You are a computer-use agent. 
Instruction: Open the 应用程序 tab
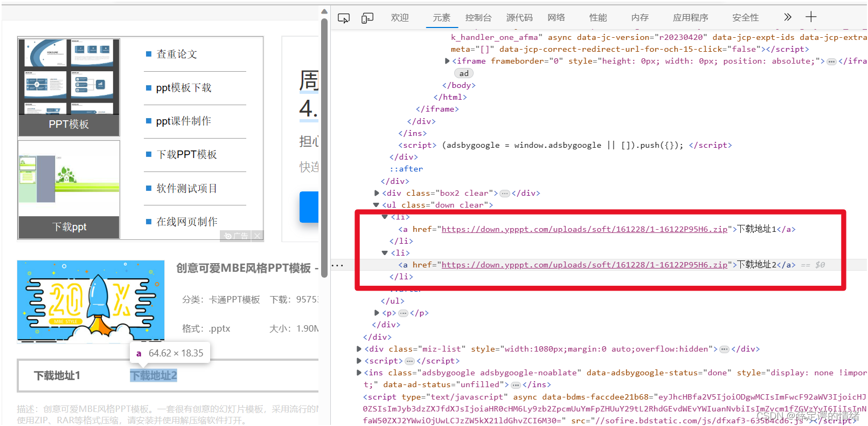point(690,18)
